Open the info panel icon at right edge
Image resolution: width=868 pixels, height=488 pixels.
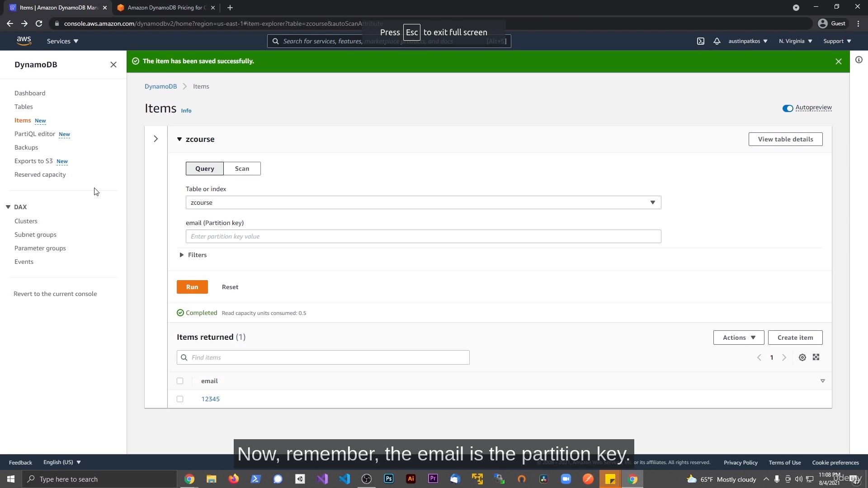click(859, 60)
